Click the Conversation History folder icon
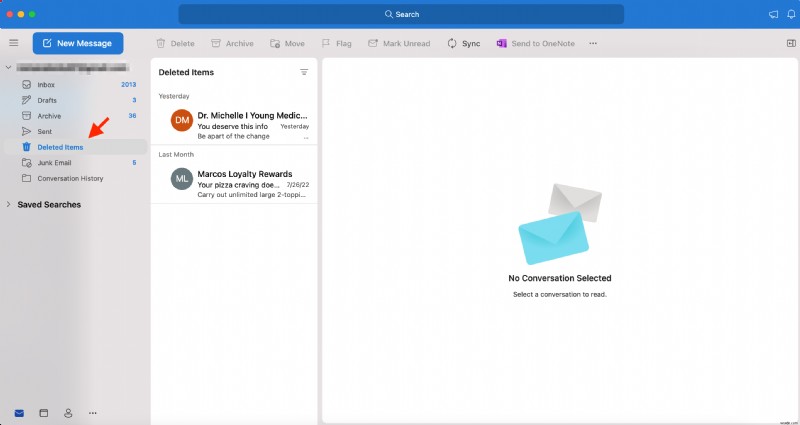The width and height of the screenshot is (800, 425). tap(27, 179)
